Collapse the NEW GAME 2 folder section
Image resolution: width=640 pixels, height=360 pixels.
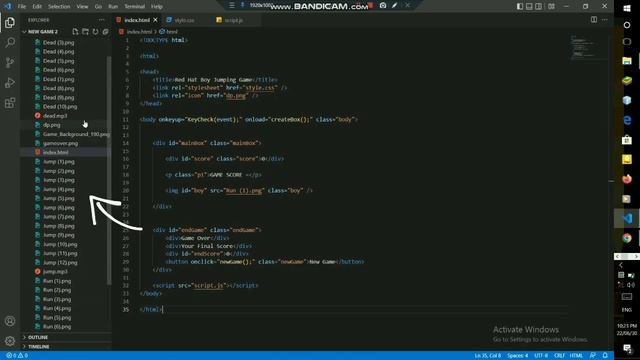click(42, 31)
